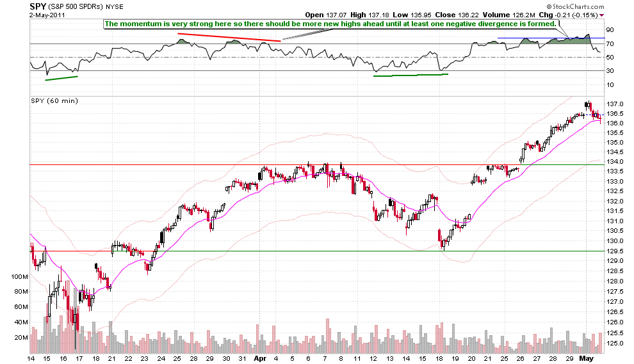Viewport: 634px width, 364px height.
Task: Click the High 137.18 value
Action: (370, 15)
